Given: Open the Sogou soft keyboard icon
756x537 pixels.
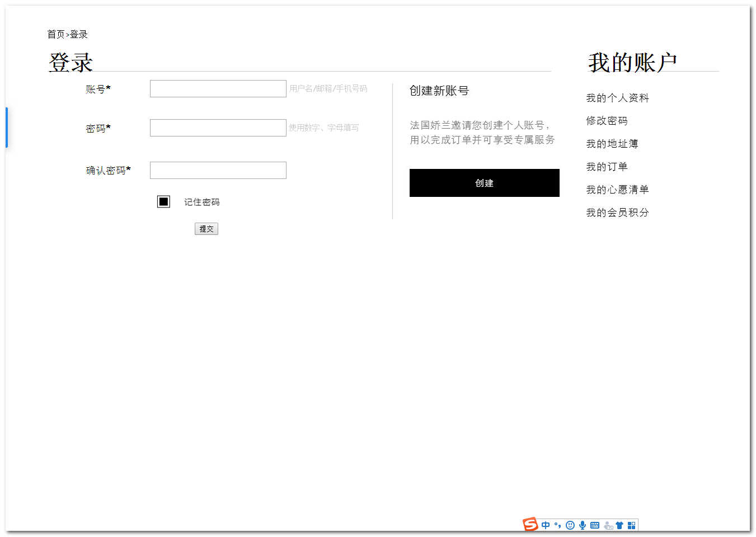Looking at the screenshot, I should [595, 525].
